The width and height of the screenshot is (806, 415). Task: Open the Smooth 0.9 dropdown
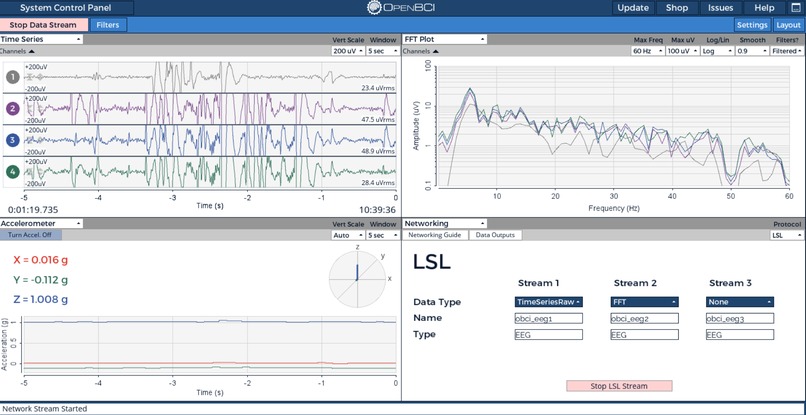pos(752,51)
